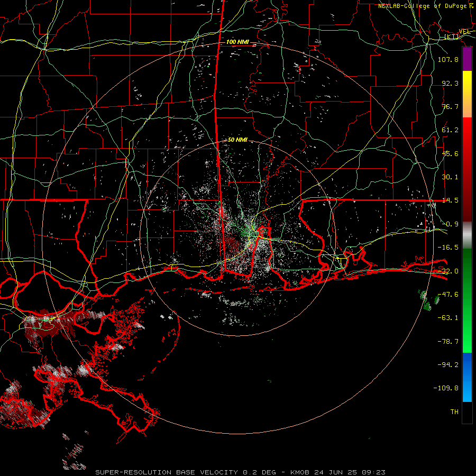This screenshot has height=476, width=476.
Task: Select the -0.9 legend value
Action: click(x=450, y=224)
